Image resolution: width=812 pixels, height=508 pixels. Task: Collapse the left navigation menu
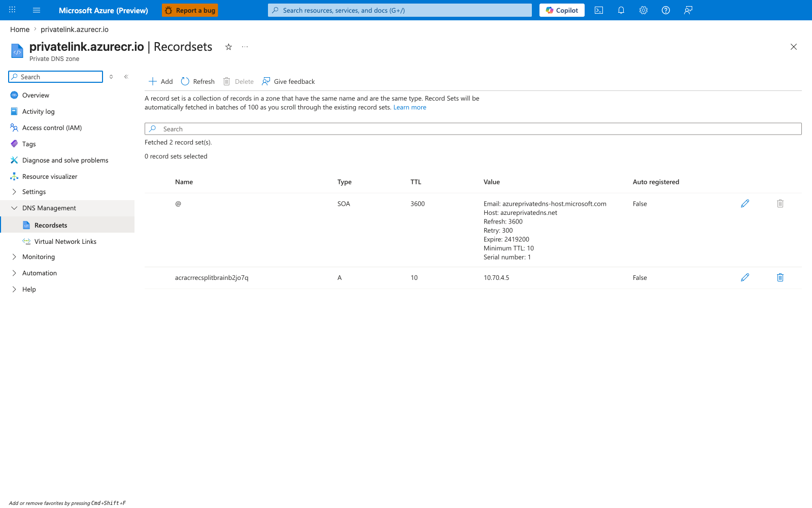[126, 77]
